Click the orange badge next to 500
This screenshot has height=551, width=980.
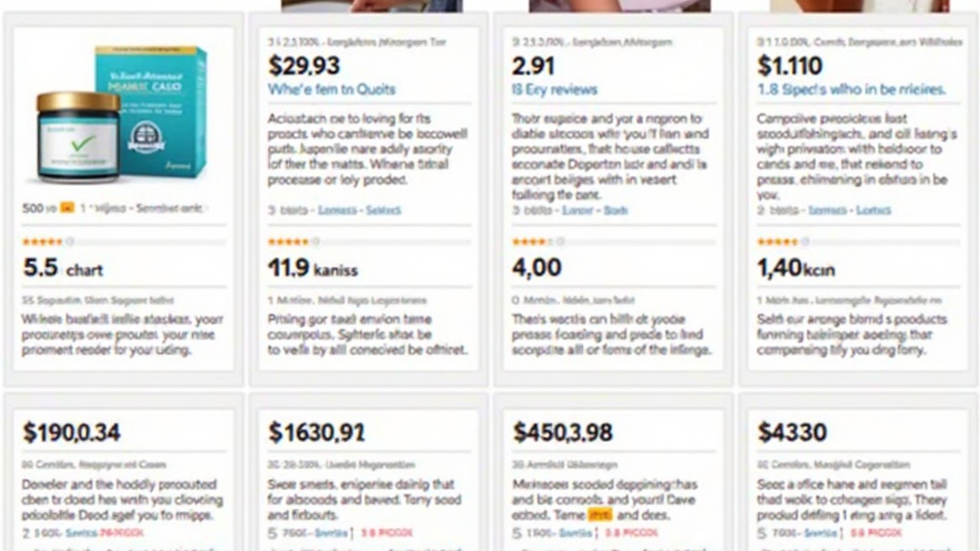67,208
